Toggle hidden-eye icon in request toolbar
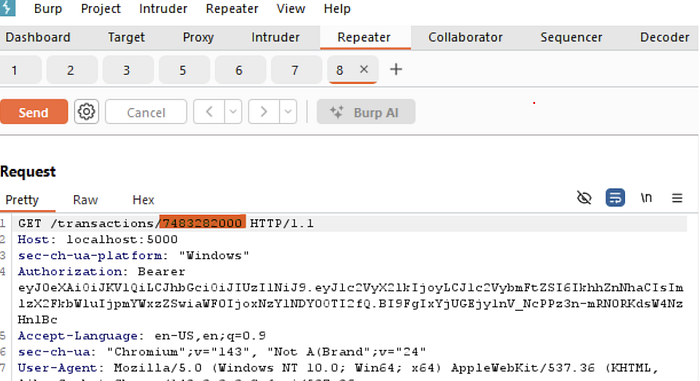This screenshot has height=381, width=700. 584,197
